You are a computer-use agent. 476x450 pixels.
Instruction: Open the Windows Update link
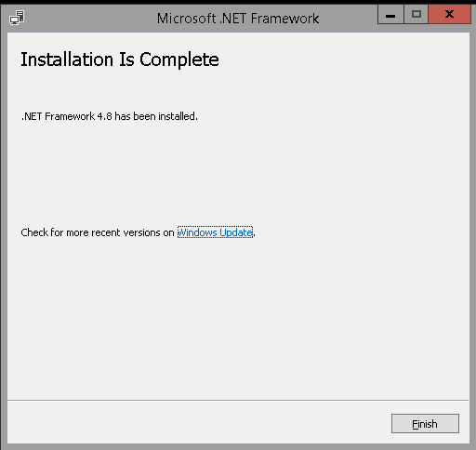(x=215, y=232)
